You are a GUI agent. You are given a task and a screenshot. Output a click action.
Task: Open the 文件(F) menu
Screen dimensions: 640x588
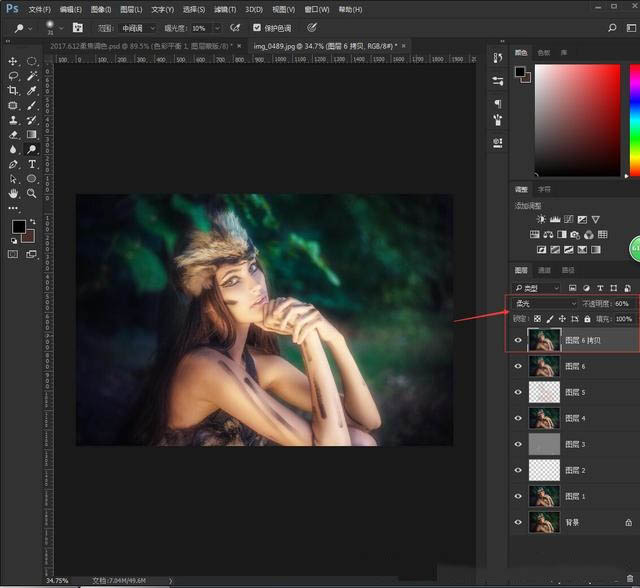click(x=39, y=8)
